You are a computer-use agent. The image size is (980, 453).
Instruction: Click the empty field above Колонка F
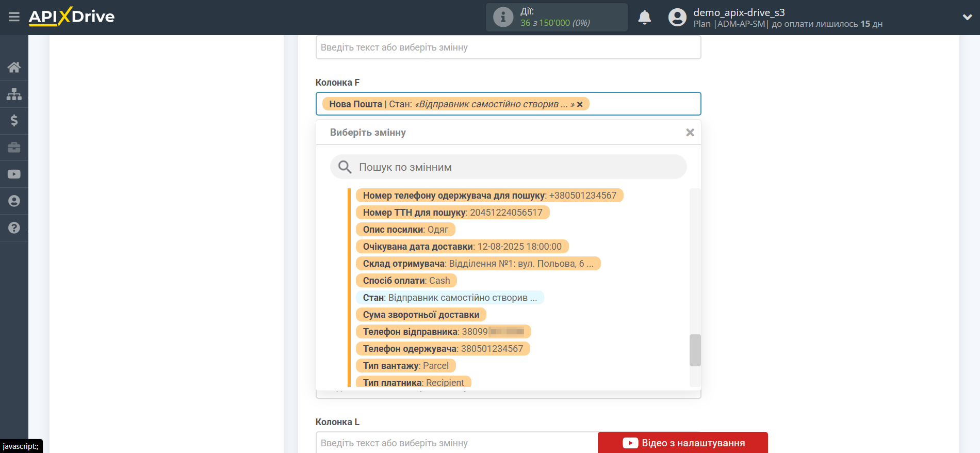point(508,47)
